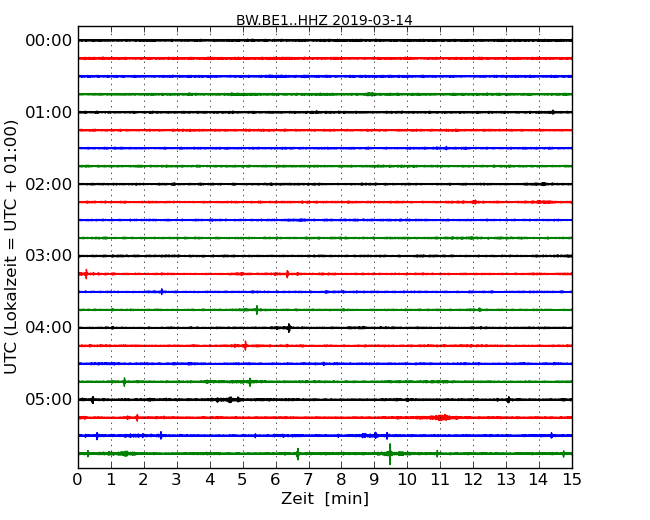Viewport: 650px width, 520px height.
Task: Click the 03:00 time label
Action: pos(49,256)
